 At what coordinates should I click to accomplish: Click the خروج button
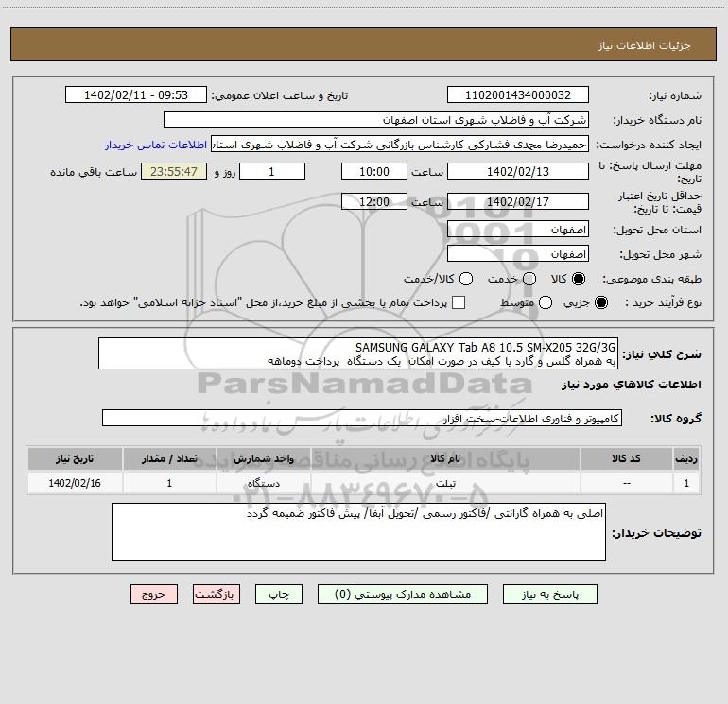(x=154, y=594)
